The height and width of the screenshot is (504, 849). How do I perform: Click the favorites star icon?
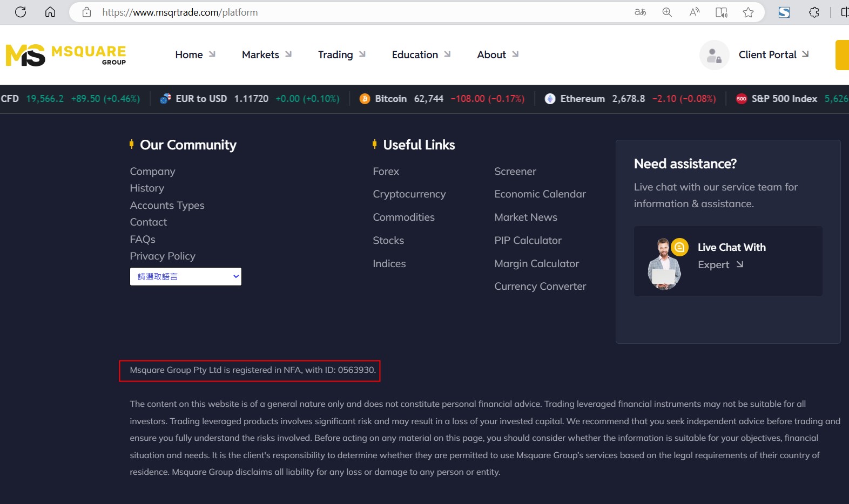click(x=748, y=12)
